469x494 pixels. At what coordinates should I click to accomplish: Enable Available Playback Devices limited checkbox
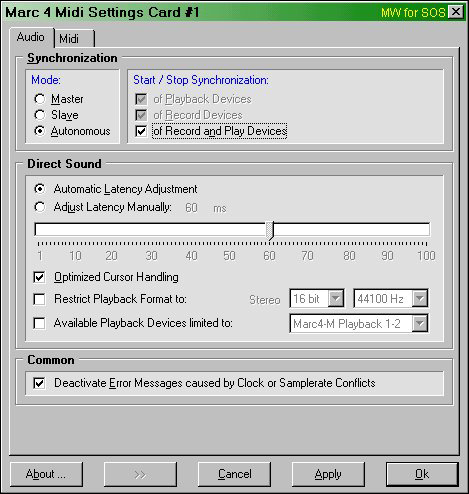tap(39, 323)
